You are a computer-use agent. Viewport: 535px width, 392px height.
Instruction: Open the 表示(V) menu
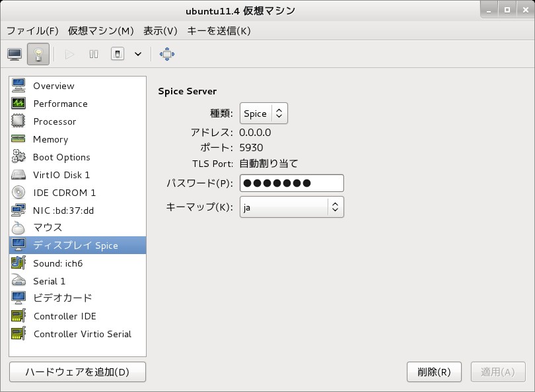pos(160,31)
